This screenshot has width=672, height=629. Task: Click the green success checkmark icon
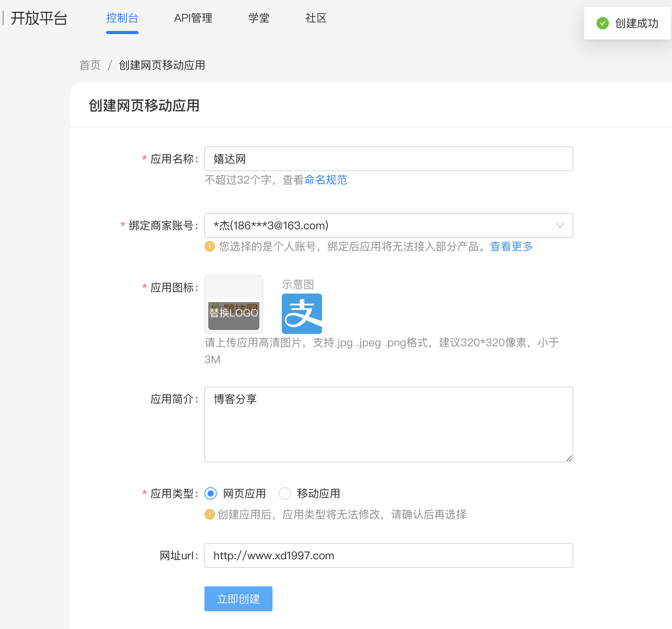603,24
